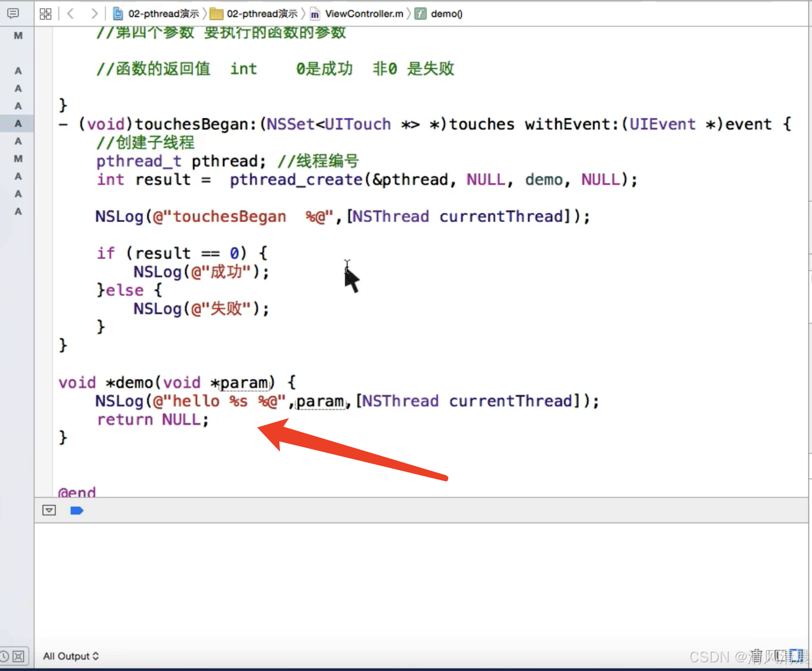
Task: Toggle the variables view hide button in debug bar
Action: [x=49, y=510]
